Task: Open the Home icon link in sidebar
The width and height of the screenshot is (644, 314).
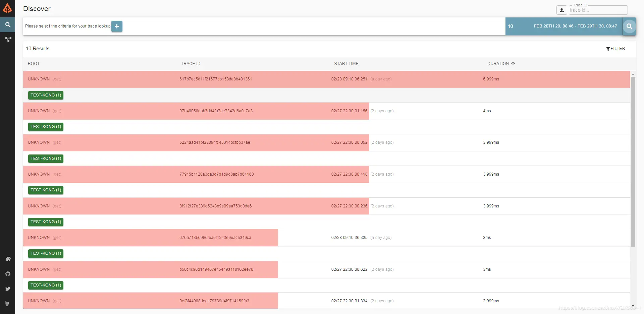Action: point(8,259)
